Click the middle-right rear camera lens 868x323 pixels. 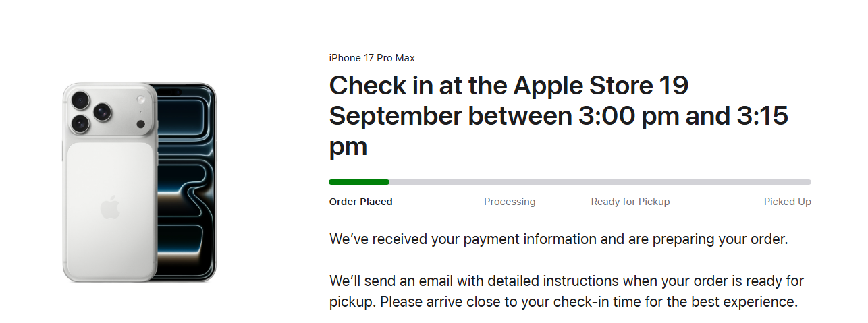coord(103,112)
